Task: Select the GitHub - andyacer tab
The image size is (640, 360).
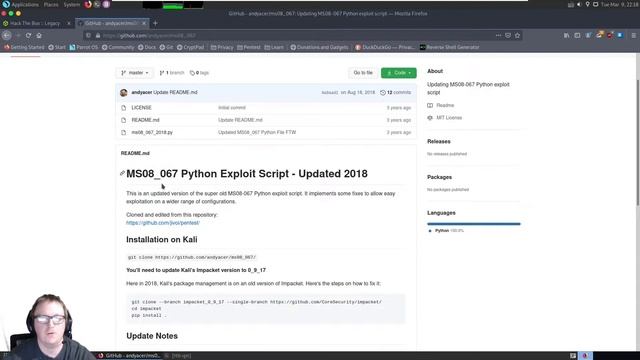Action: point(112,23)
